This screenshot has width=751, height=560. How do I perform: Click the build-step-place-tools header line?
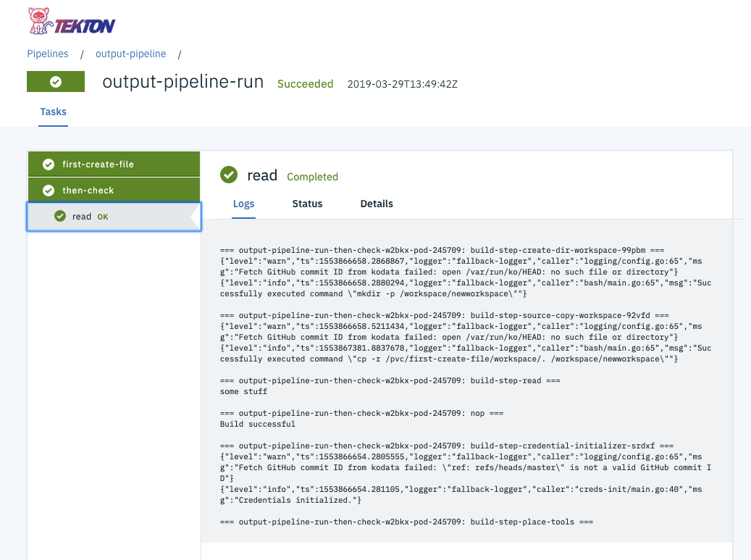pos(406,522)
